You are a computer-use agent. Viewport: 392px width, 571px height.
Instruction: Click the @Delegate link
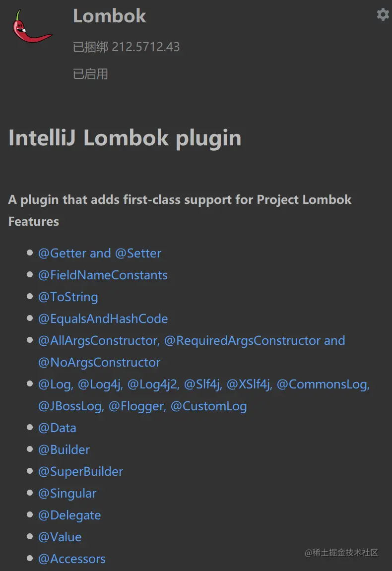tap(69, 515)
